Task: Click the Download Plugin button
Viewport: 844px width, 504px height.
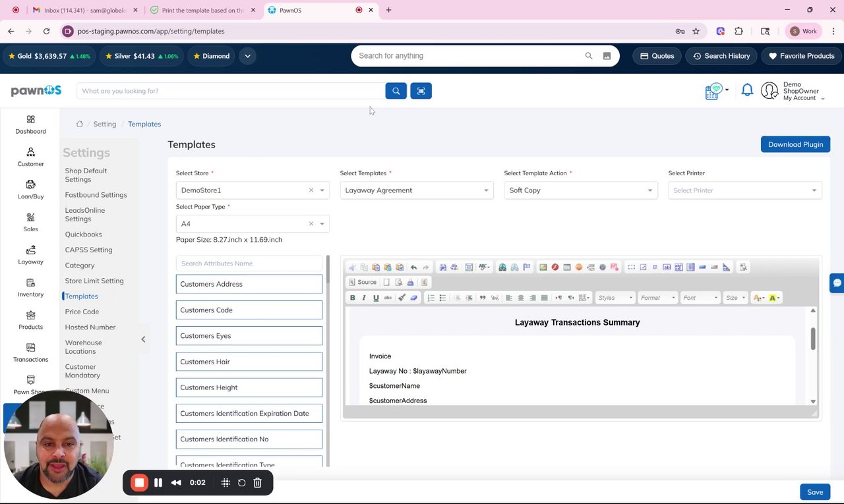Action: tap(795, 144)
